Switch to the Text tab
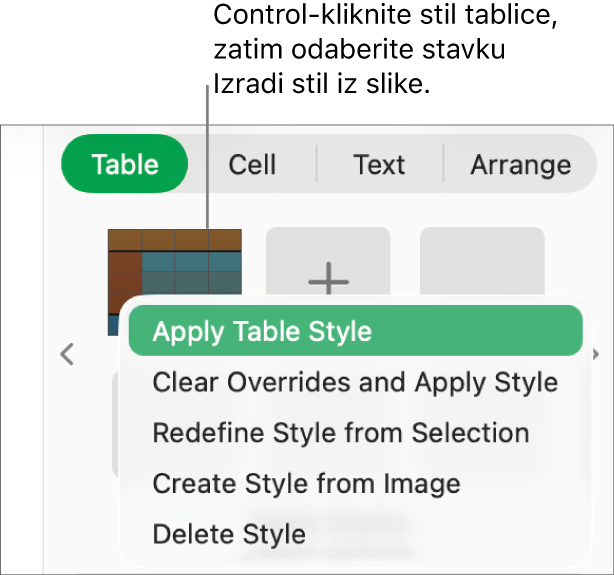The image size is (614, 575). [379, 164]
